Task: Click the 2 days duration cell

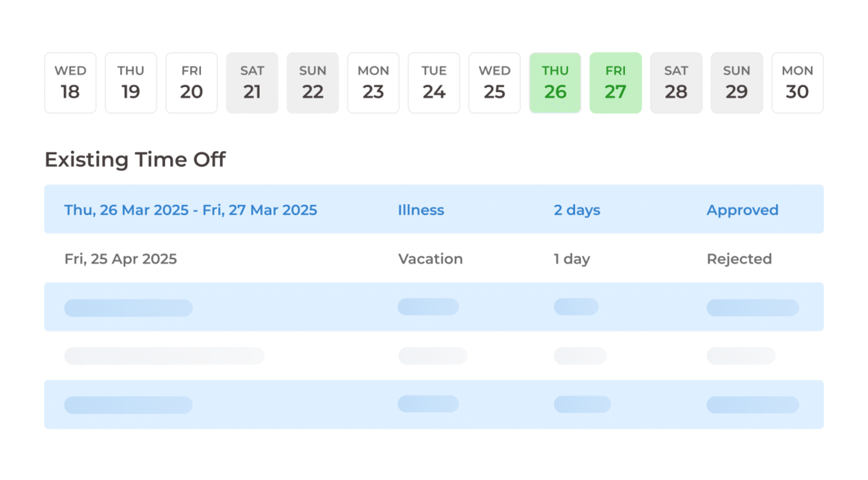Action: [576, 210]
